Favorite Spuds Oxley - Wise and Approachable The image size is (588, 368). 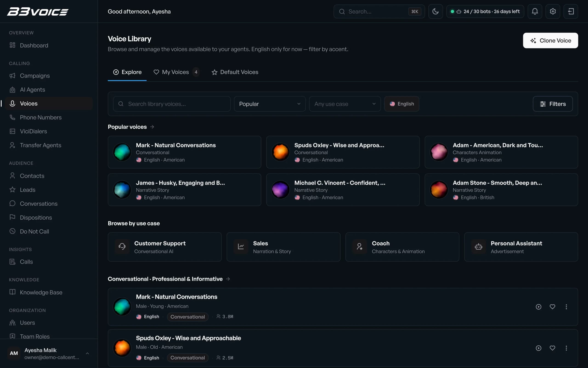[x=552, y=348]
